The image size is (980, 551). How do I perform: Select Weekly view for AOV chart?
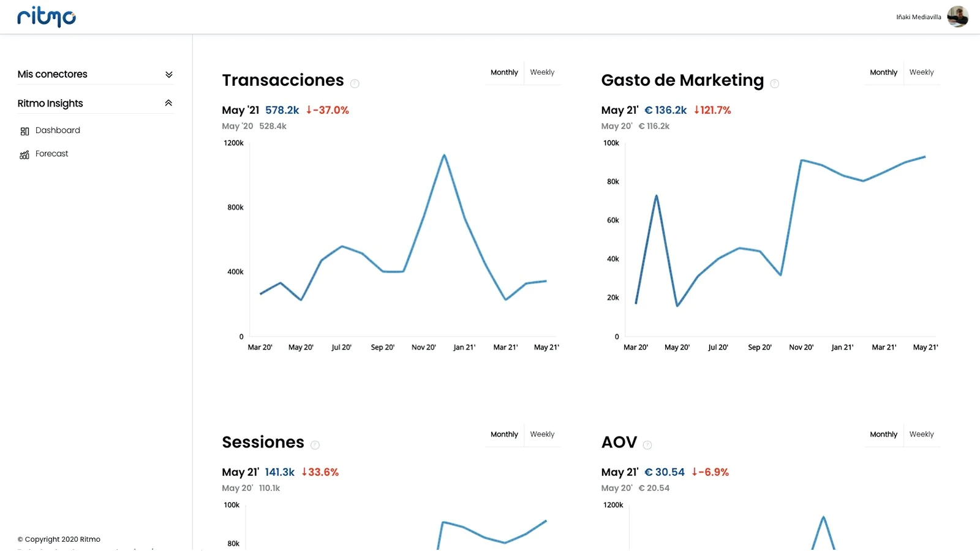[921, 434]
